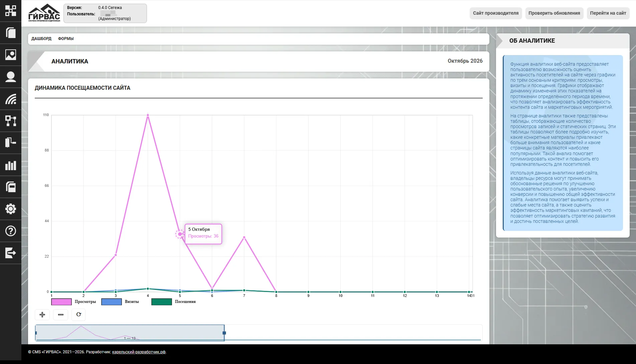636x364 pixels.
Task: Zoom out chart with minus button
Action: click(x=61, y=315)
